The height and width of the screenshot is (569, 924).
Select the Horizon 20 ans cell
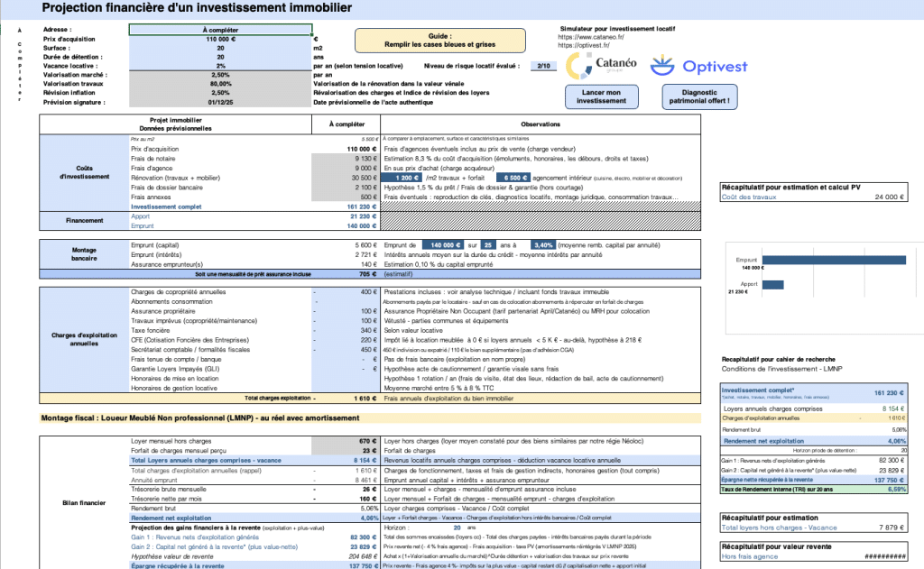[x=457, y=528]
